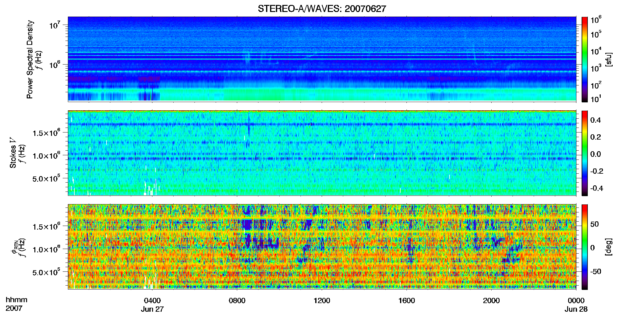Click the 50 label on the degrees color bar

point(595,224)
